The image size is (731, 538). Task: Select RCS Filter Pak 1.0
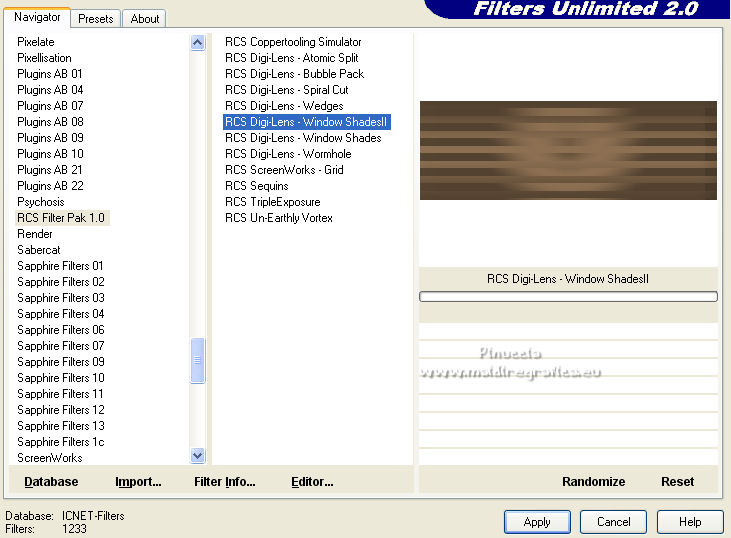tap(61, 218)
